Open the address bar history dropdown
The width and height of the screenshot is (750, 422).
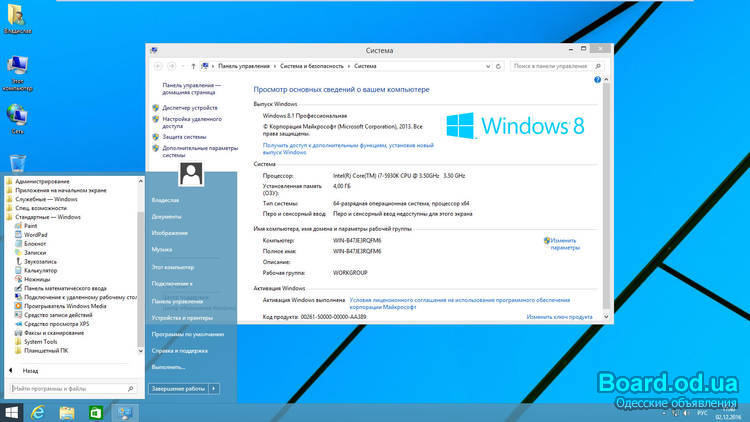[x=488, y=67]
